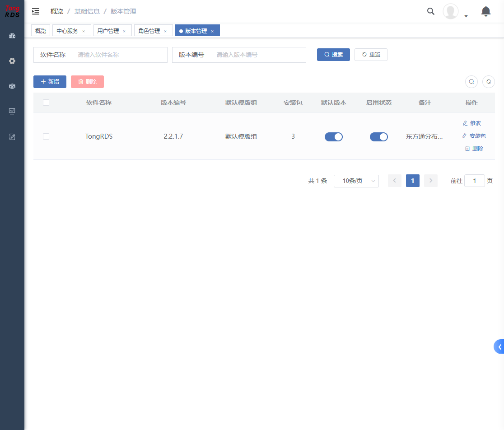Screen dimensions: 504x430
Task: Click 修改 for TongRDS row
Action: (x=472, y=123)
